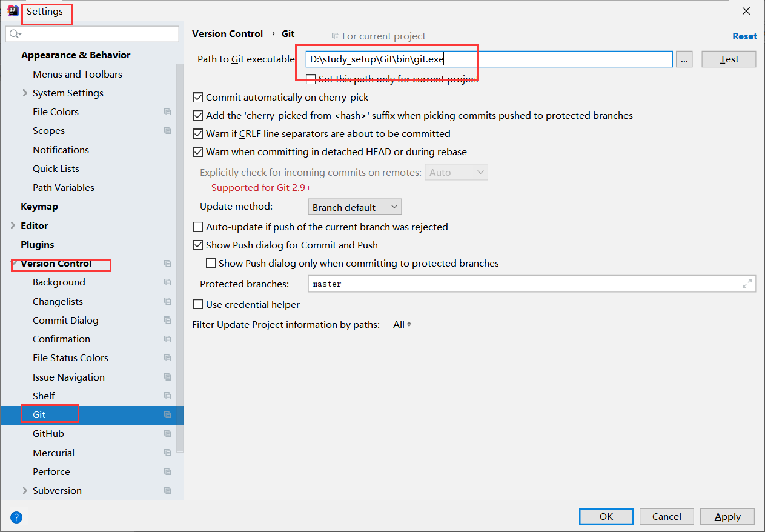The image size is (765, 532).
Task: Click the search magnifier icon in settings search
Action: 13,34
